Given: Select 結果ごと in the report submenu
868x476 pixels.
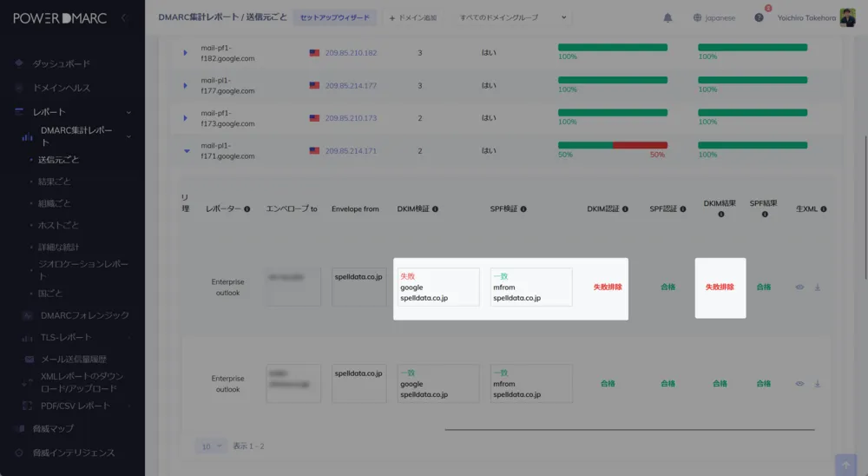Looking at the screenshot, I should [55, 182].
